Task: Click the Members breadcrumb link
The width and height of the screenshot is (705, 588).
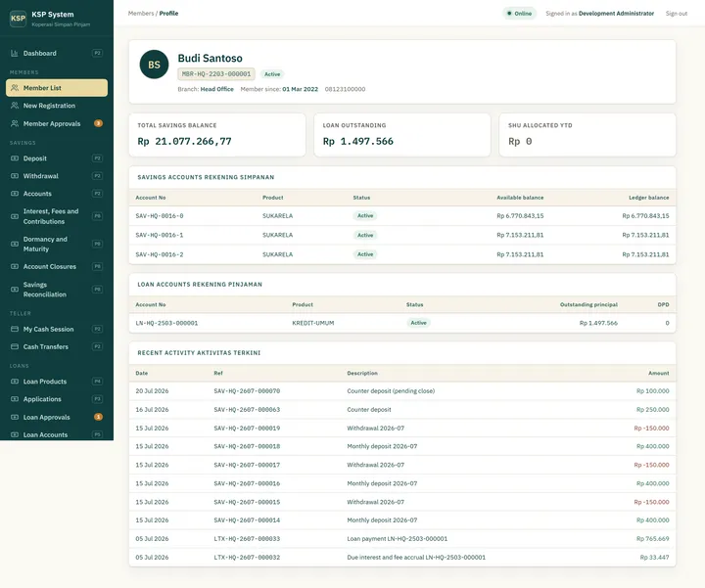Action: [x=141, y=14]
